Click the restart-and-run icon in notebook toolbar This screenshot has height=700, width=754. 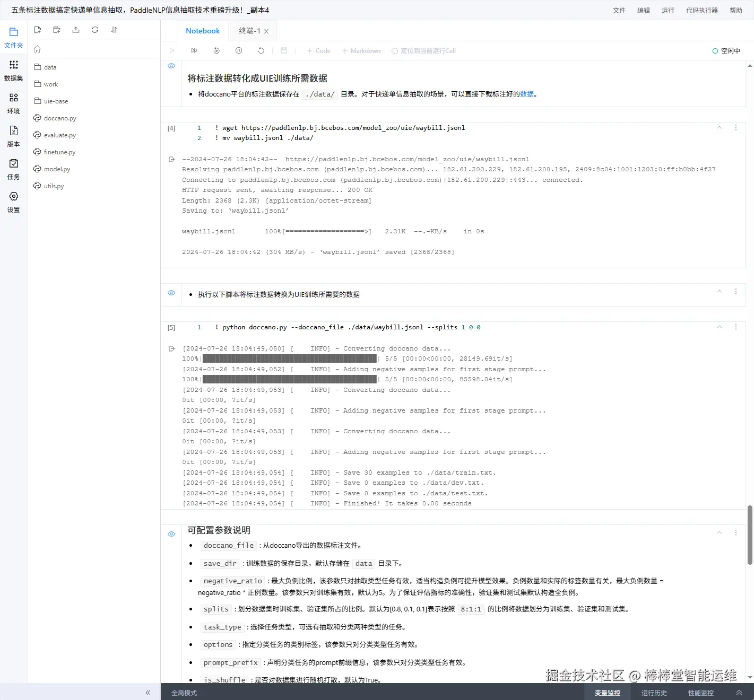(216, 50)
